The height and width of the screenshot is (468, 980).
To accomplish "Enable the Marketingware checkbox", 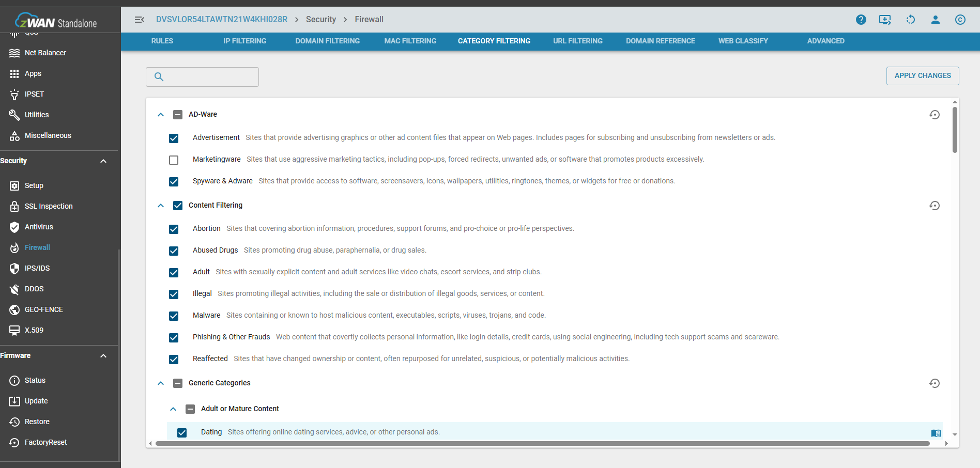I will 174,160.
